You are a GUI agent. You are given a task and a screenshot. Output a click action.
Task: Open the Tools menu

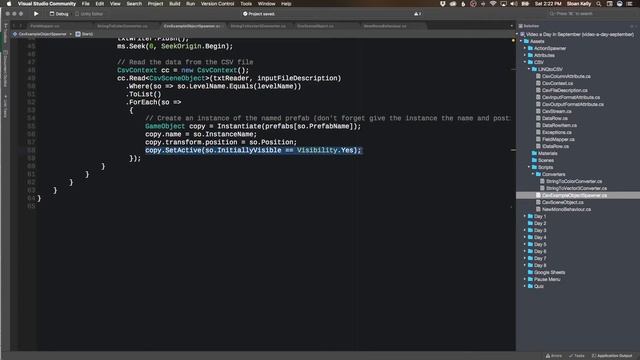coord(246,4)
